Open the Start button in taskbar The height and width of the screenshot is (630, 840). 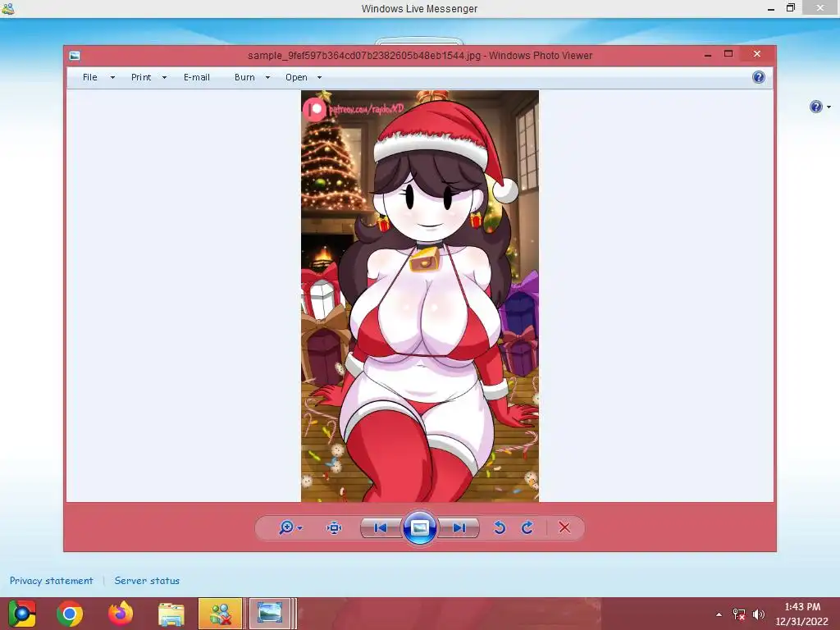click(22, 614)
